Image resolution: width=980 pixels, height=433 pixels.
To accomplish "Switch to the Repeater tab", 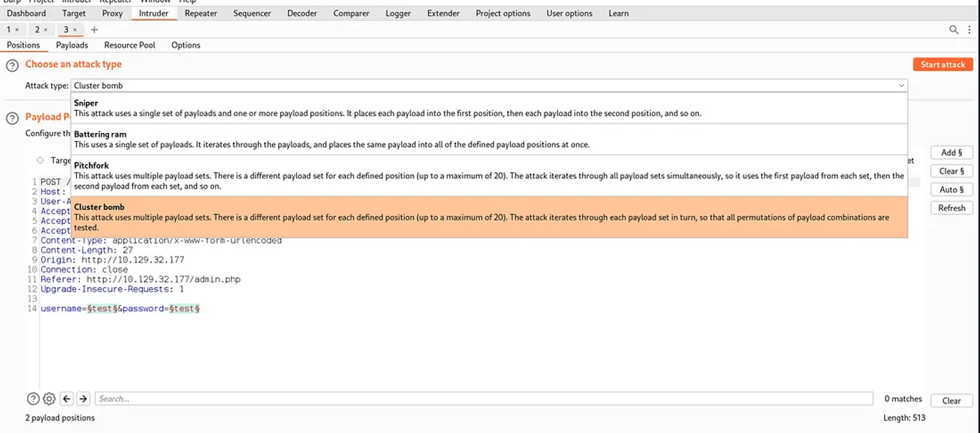I will click(x=201, y=13).
